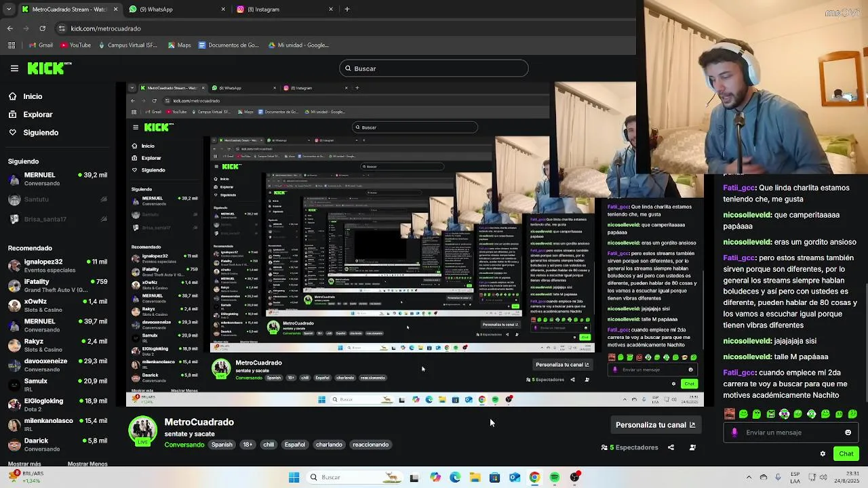Switch to the Instagram tab

point(285,9)
